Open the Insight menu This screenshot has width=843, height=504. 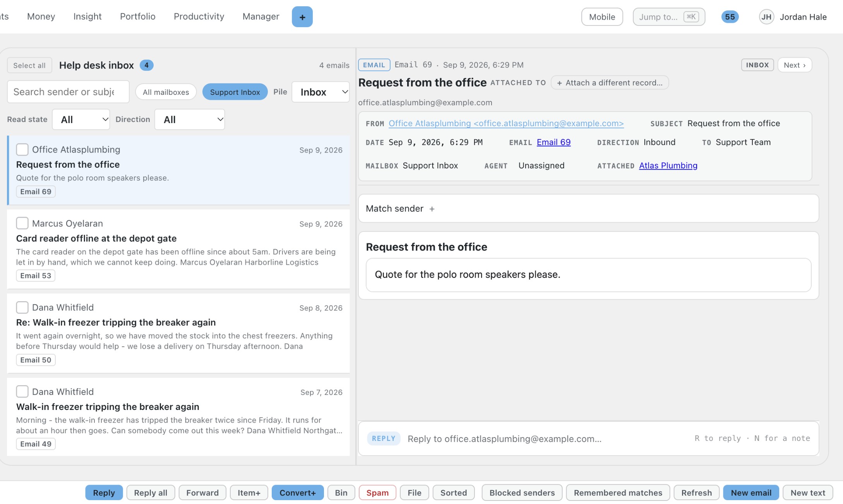click(x=87, y=17)
